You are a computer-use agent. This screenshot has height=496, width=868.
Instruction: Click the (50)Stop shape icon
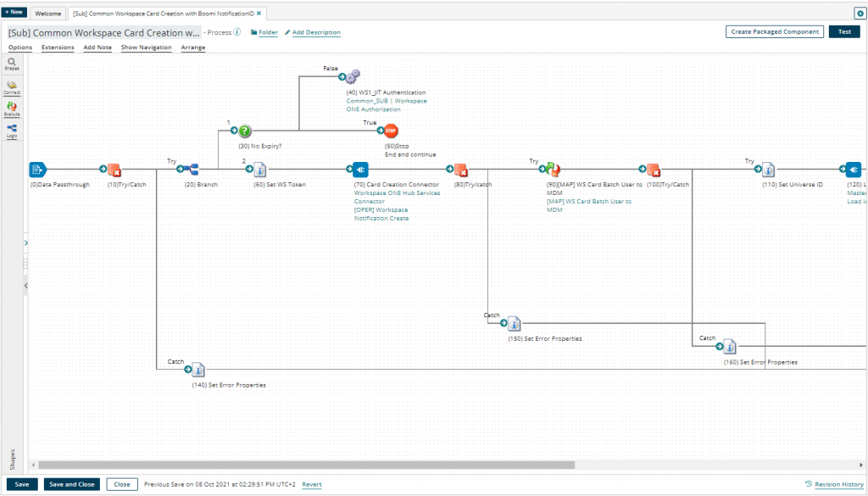click(x=391, y=131)
